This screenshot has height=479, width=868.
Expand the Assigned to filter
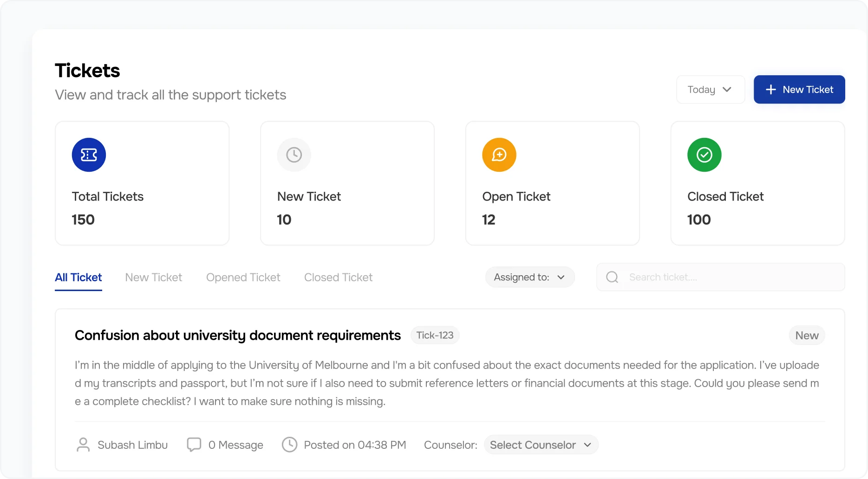(x=529, y=277)
